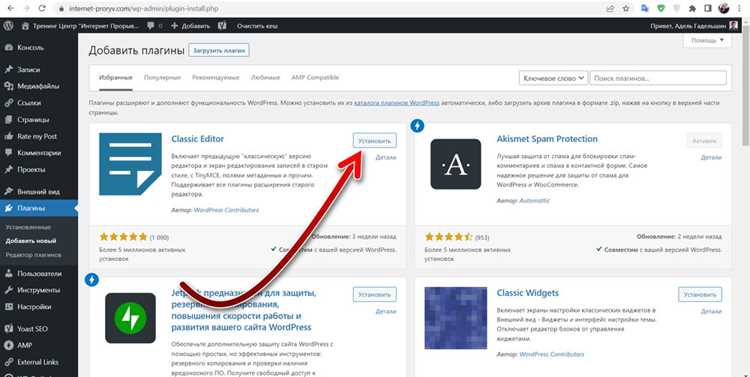
Task: Click the Медиафайлы sidebar icon
Action: click(9, 86)
